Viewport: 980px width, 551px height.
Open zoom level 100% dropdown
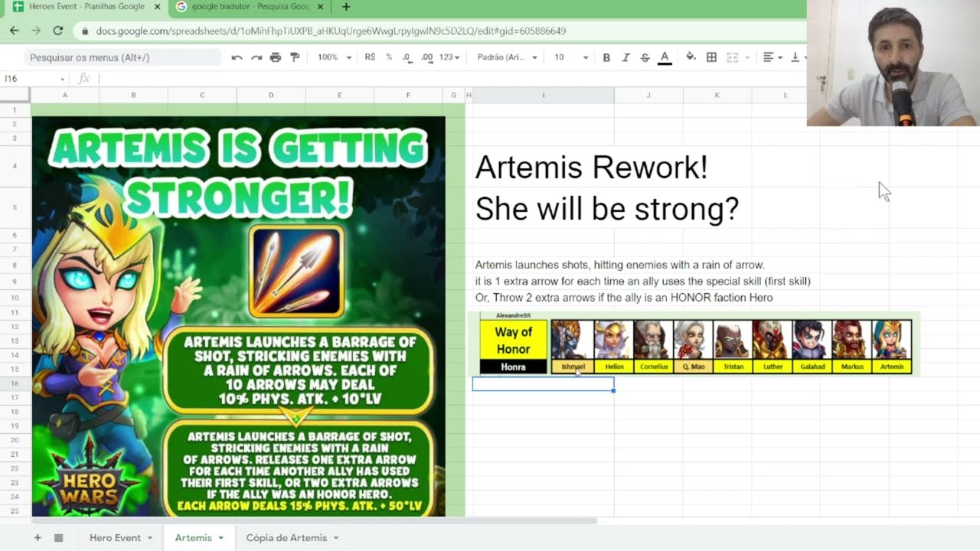coord(335,57)
